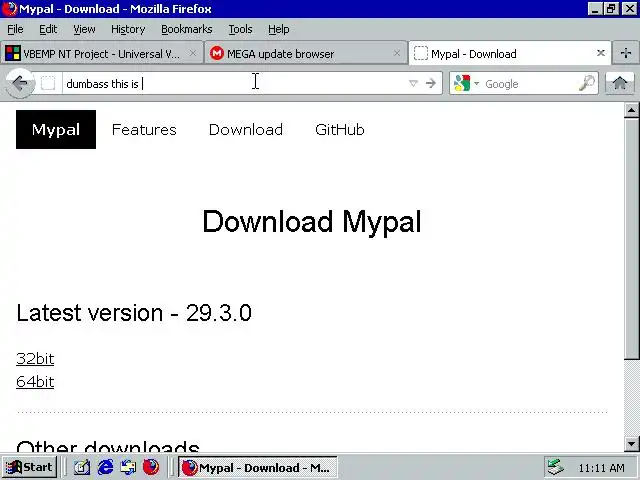Close the Mypal - Download tab
The height and width of the screenshot is (480, 640).
(x=600, y=53)
